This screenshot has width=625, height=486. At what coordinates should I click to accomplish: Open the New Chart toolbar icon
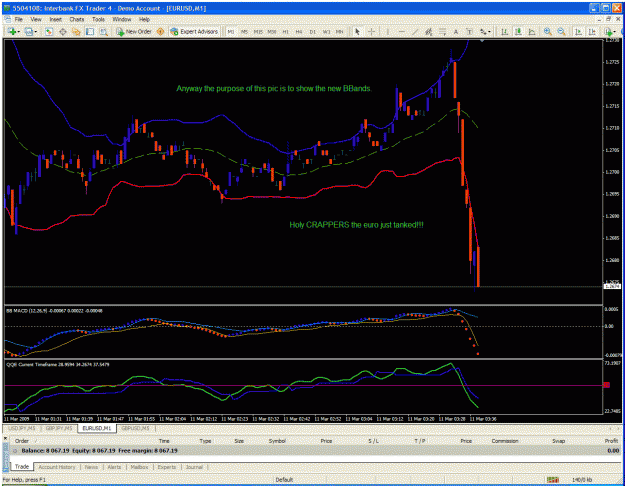point(13,31)
